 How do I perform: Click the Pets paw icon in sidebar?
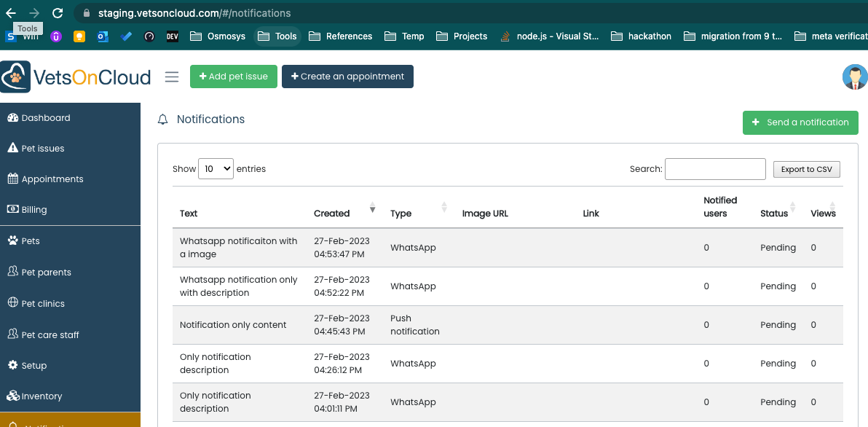click(x=12, y=241)
